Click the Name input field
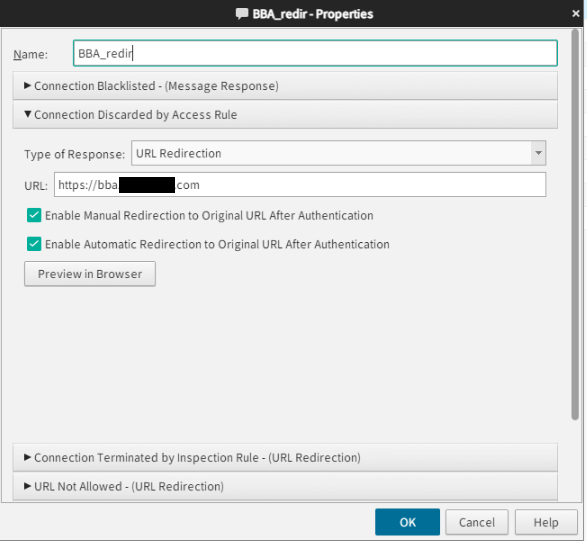Image resolution: width=587 pixels, height=541 pixels. 315,53
